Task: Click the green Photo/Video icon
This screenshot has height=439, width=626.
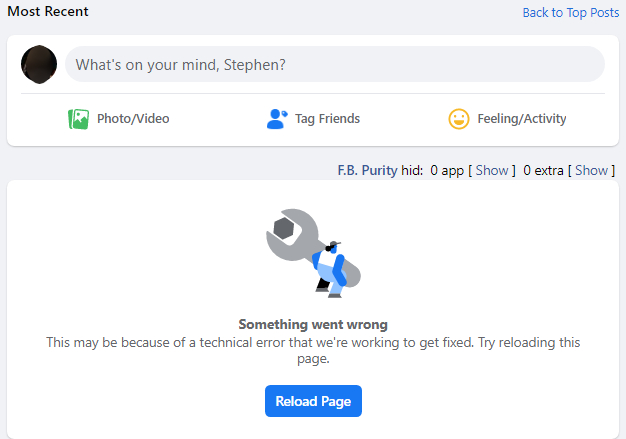Action: (78, 119)
